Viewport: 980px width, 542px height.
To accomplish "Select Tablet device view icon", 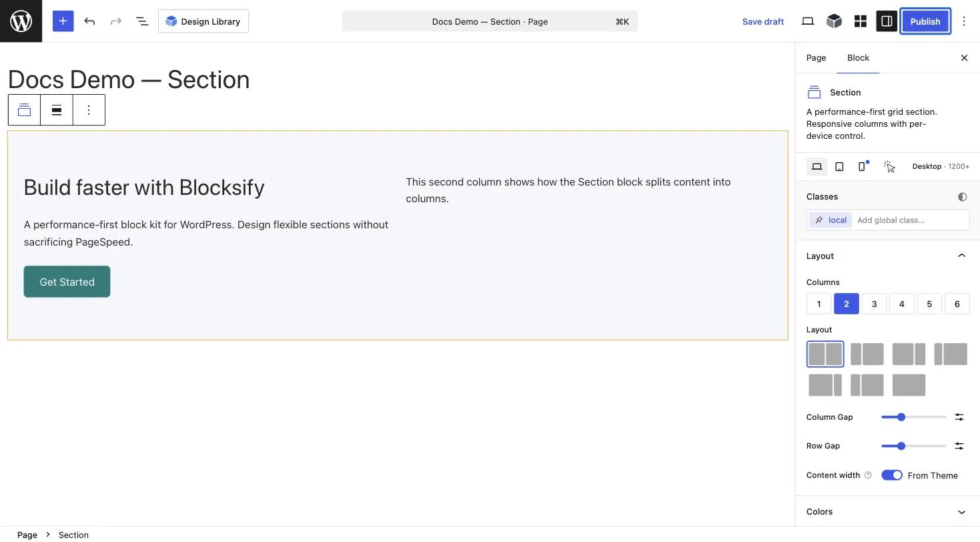I will [x=839, y=166].
